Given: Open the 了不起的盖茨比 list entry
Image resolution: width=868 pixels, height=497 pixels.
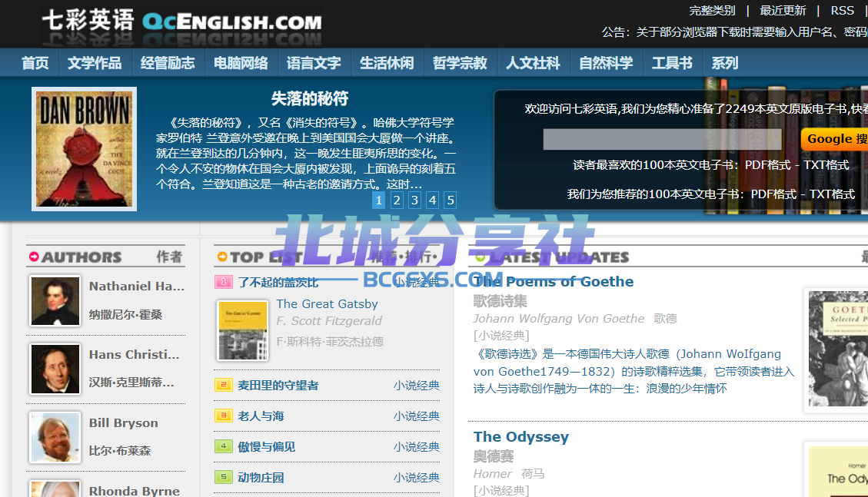Looking at the screenshot, I should tap(278, 283).
